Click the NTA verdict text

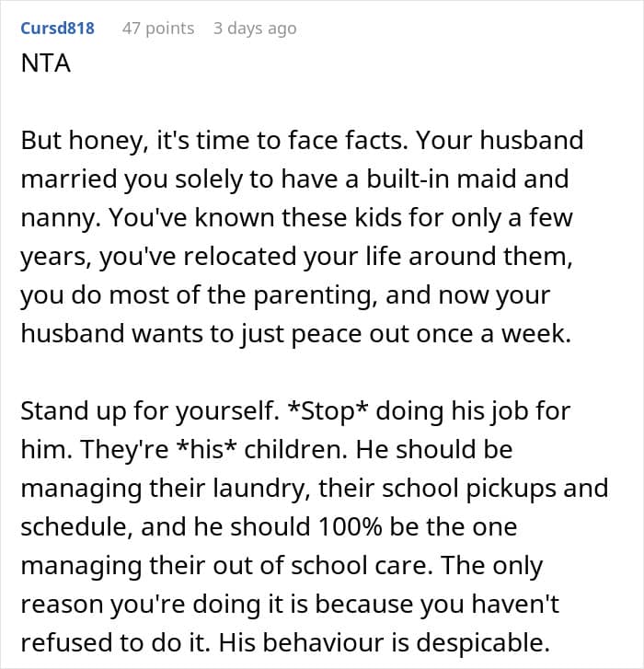pos(46,63)
